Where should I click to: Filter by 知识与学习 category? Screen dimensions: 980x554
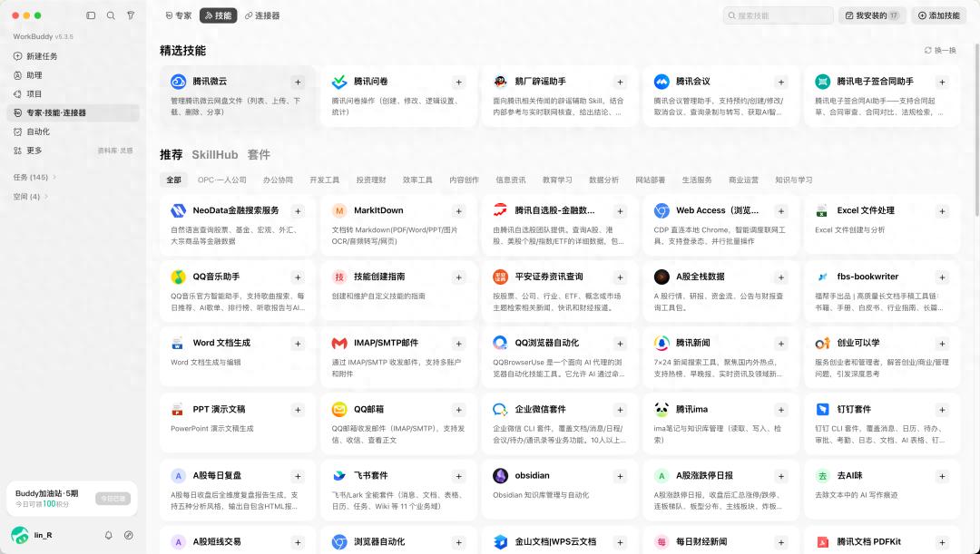794,180
